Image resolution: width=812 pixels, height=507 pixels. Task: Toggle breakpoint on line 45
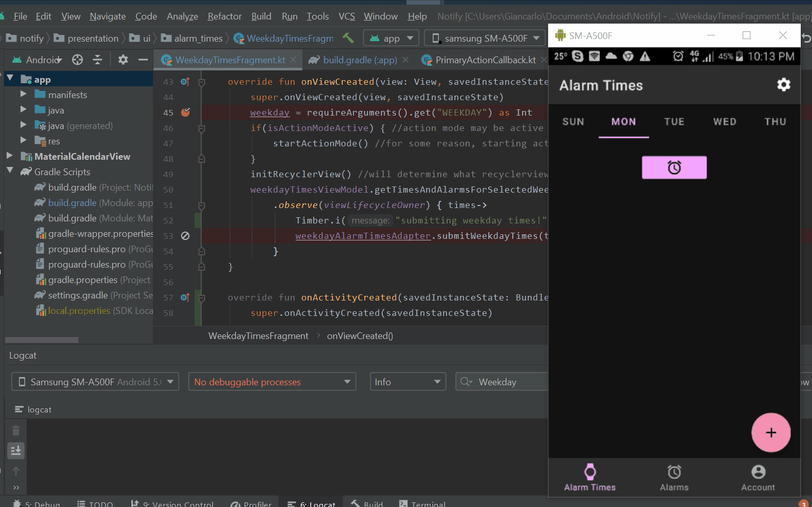coord(185,112)
